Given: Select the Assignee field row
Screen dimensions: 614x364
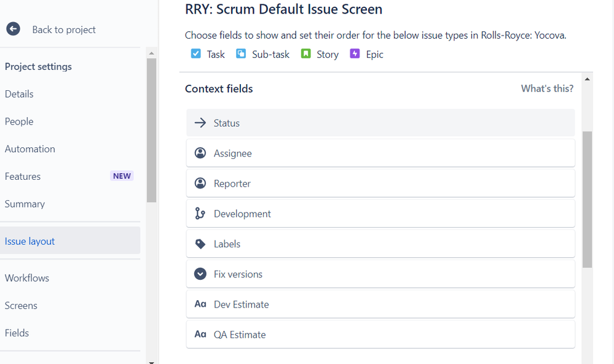Looking at the screenshot, I should pyautogui.click(x=380, y=153).
